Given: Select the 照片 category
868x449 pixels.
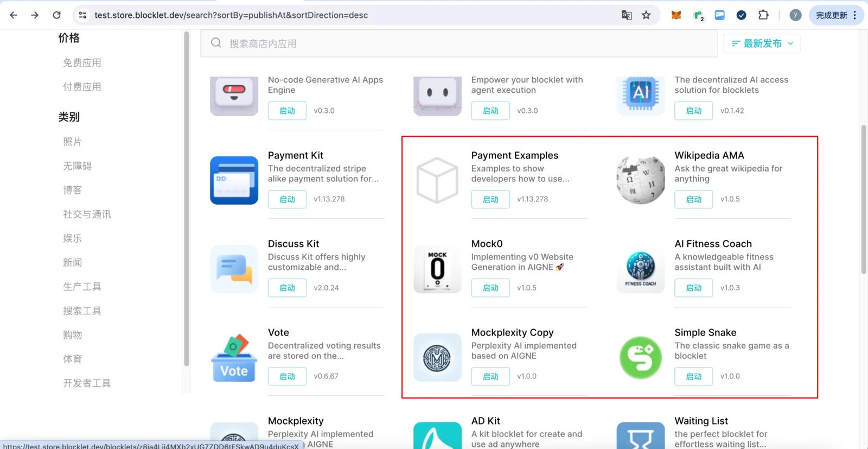Looking at the screenshot, I should click(x=72, y=142).
